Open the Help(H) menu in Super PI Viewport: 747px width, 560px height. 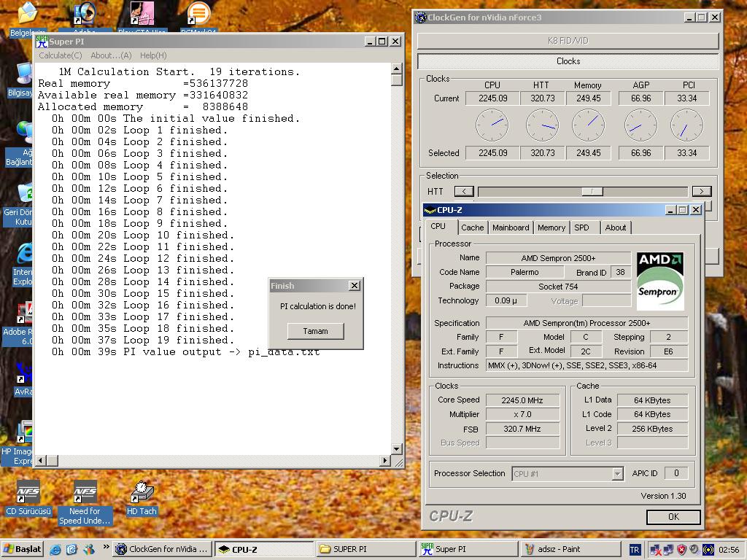tap(153, 55)
